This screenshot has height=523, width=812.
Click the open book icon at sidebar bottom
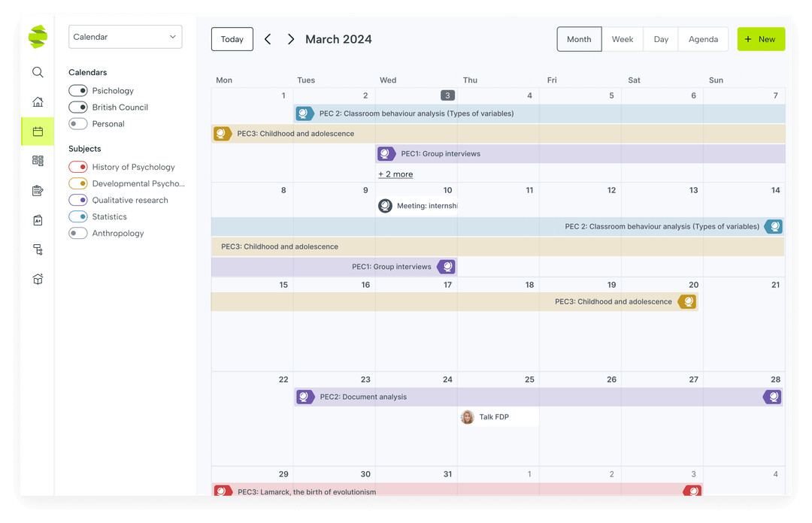click(38, 279)
